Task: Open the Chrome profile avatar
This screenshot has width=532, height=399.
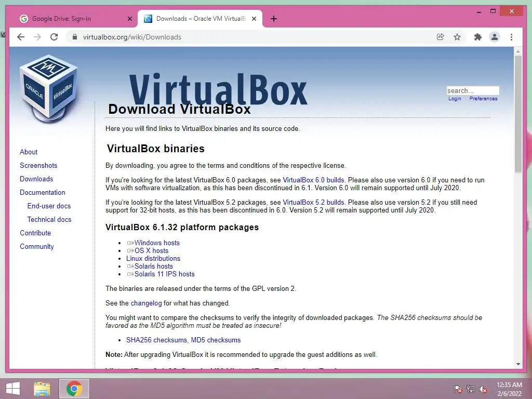Action: point(495,37)
